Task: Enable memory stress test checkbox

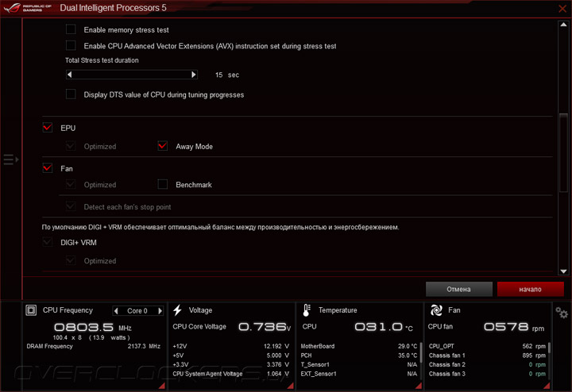Action: pos(71,29)
